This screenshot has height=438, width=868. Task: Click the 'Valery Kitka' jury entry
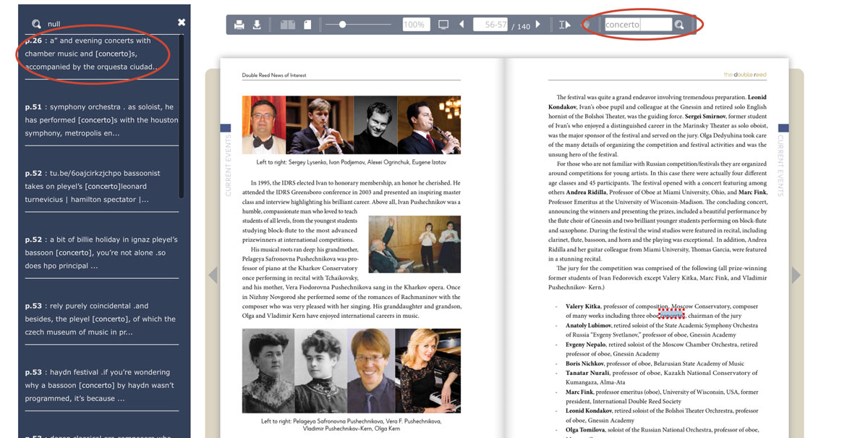662,311
